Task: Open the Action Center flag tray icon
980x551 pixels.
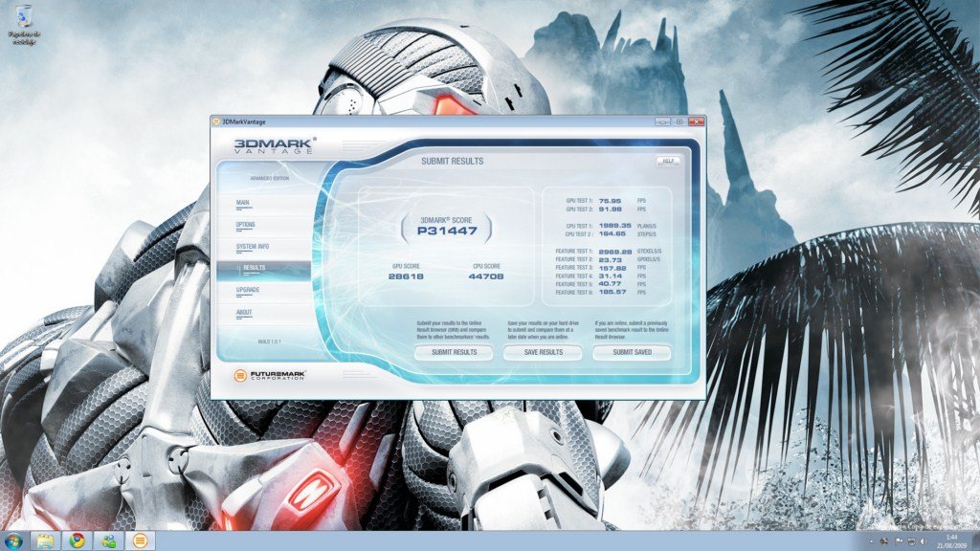Action: [x=898, y=541]
